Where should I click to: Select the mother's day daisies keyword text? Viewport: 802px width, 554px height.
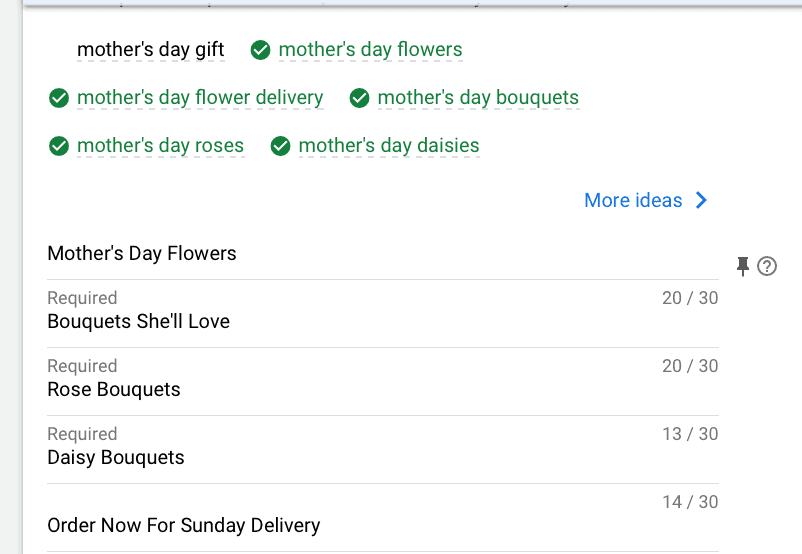point(389,146)
